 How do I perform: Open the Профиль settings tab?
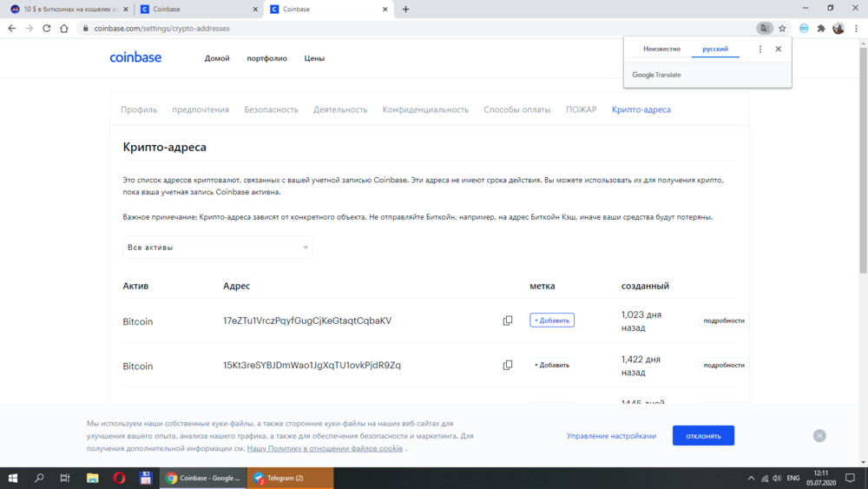pos(139,109)
